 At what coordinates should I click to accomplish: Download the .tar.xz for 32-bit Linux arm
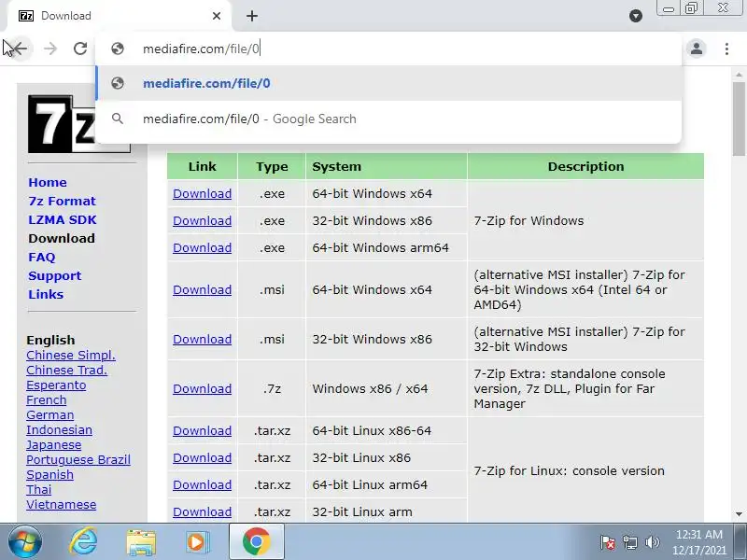[202, 512]
